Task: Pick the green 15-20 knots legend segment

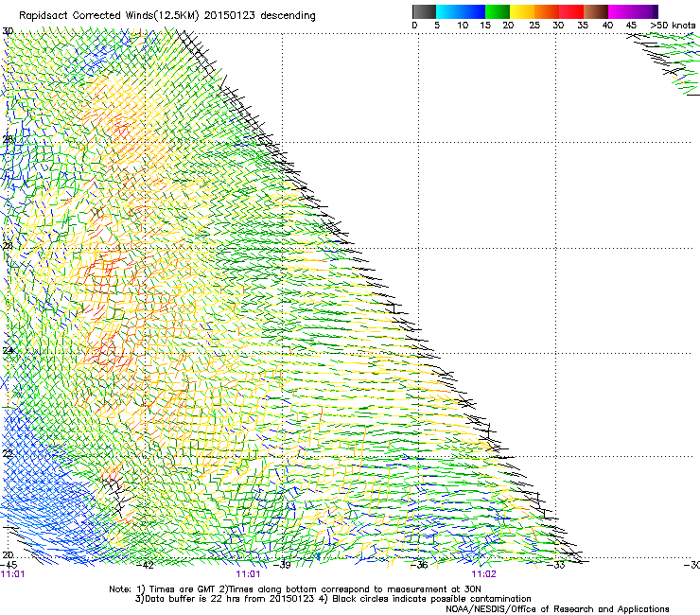Action: coord(498,11)
